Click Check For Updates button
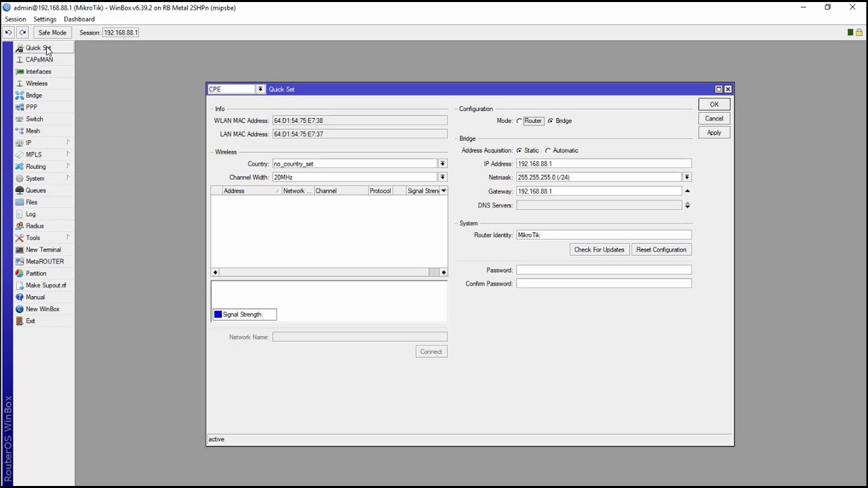The width and height of the screenshot is (868, 488). click(x=599, y=250)
